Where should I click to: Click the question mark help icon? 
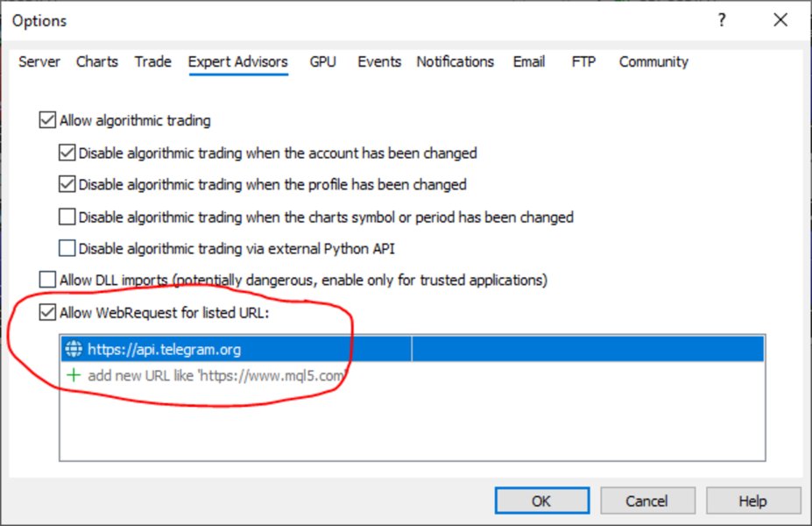click(722, 20)
